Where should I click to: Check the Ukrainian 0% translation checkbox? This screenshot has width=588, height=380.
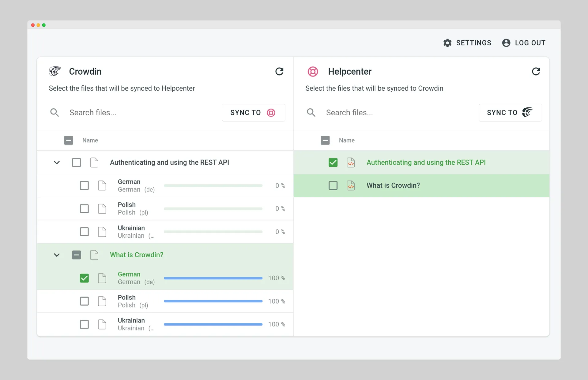84,232
